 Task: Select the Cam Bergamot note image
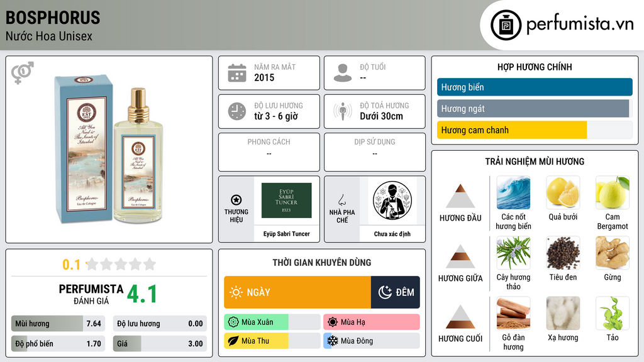click(x=613, y=192)
